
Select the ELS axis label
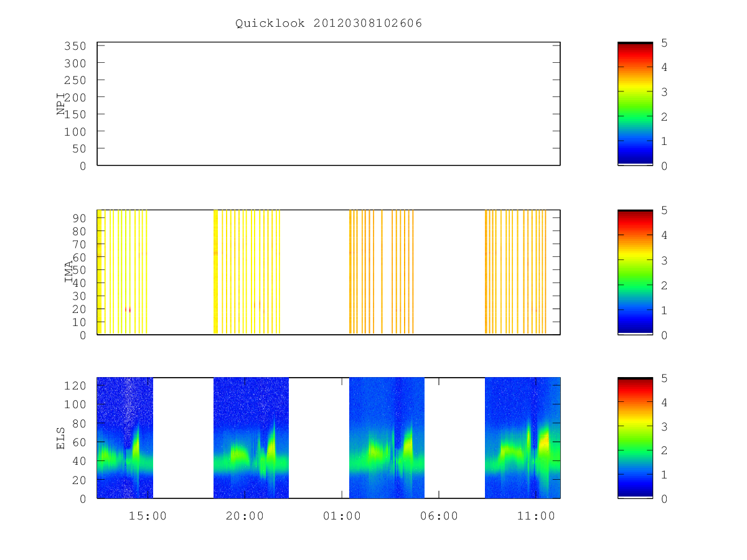pos(61,438)
